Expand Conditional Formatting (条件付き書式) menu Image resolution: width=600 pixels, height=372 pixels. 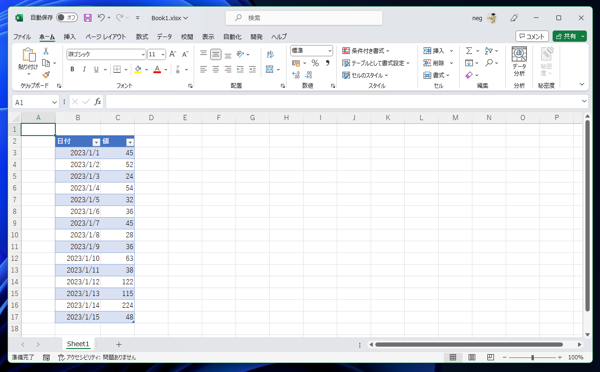tap(366, 51)
